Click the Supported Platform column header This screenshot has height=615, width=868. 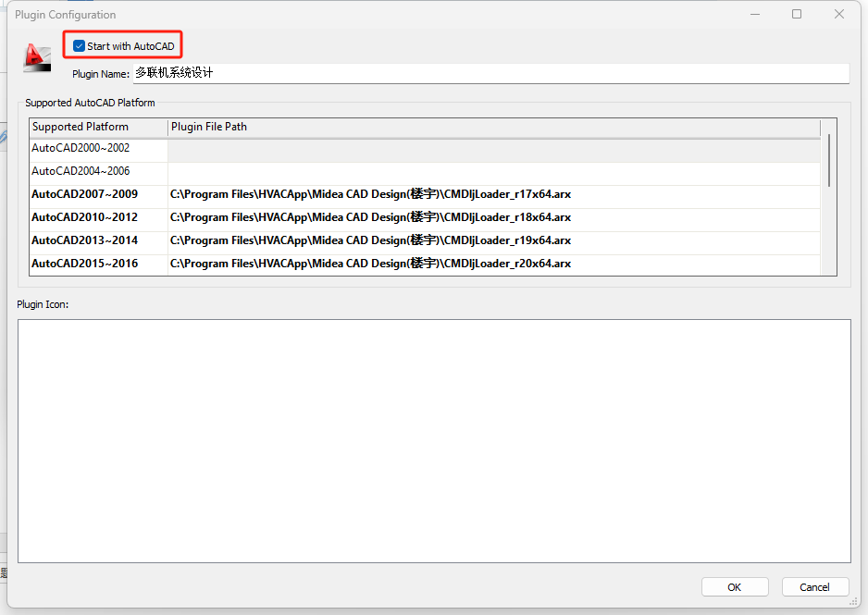98,127
